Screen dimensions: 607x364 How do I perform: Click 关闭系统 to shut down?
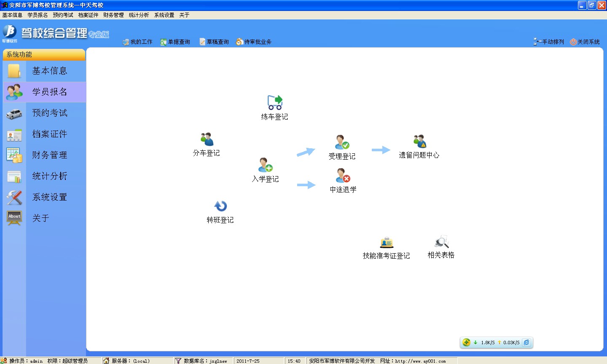click(585, 42)
